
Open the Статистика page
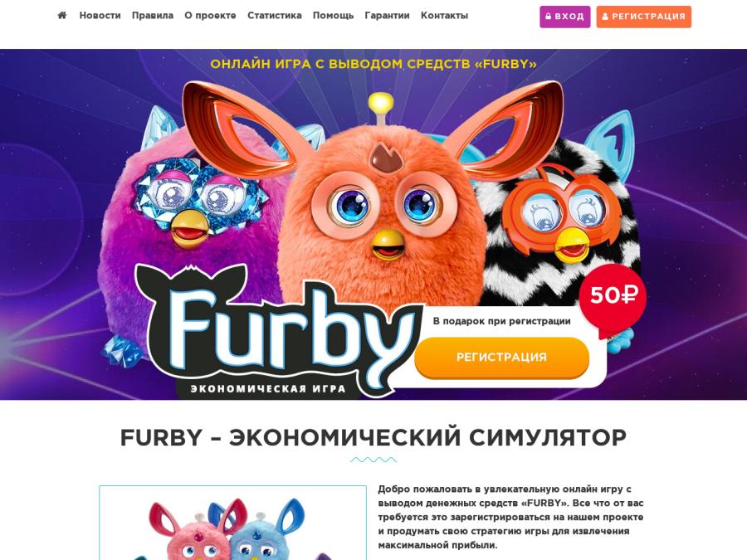(x=275, y=15)
